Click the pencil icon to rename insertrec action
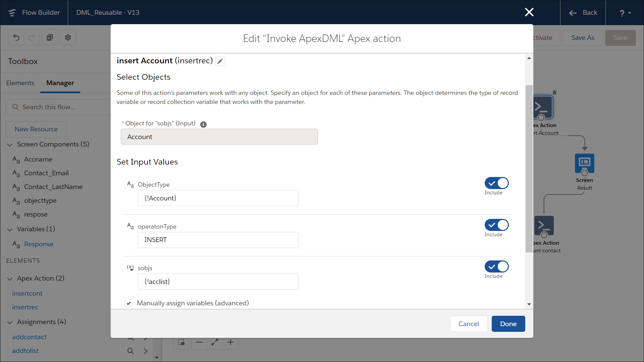644x362 pixels. click(220, 61)
